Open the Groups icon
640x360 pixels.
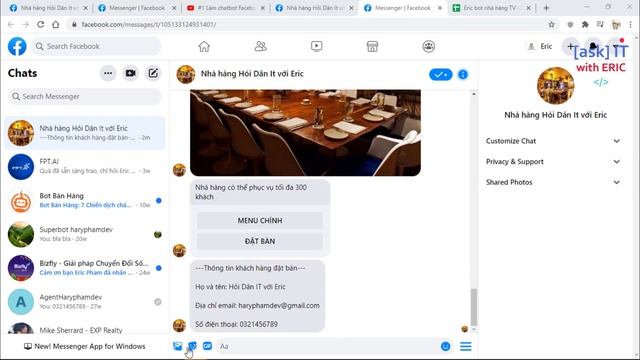[x=429, y=46]
